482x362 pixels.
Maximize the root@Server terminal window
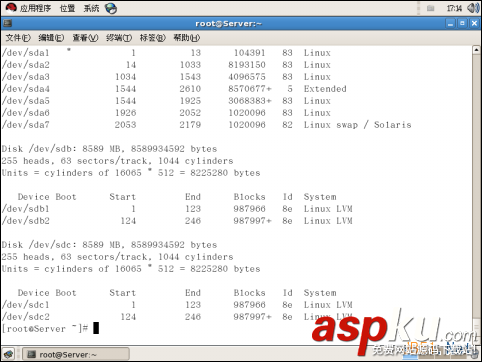click(462, 24)
